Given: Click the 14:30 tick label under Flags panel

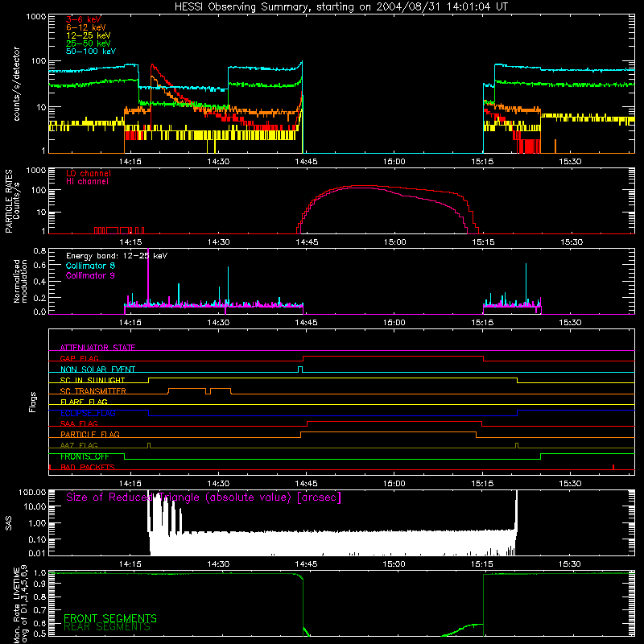Looking at the screenshot, I should point(218,484).
